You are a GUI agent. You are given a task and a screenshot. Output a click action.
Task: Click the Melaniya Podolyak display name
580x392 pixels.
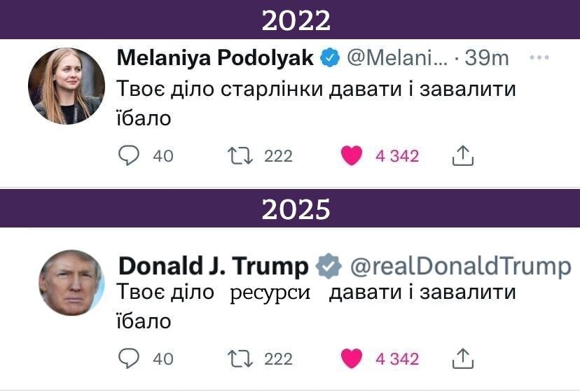pyautogui.click(x=214, y=59)
